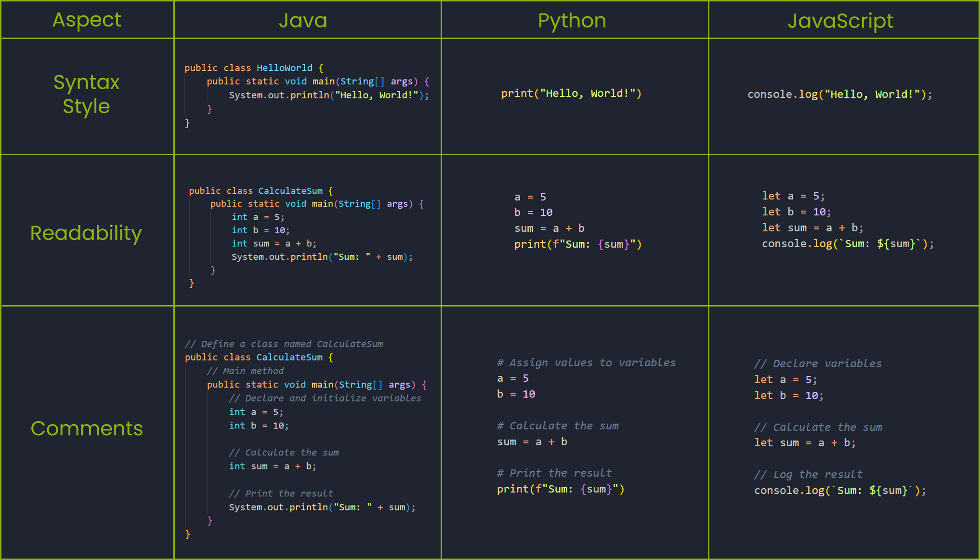
Task: Click Python print Sum line in Comments row
Action: pos(561,489)
